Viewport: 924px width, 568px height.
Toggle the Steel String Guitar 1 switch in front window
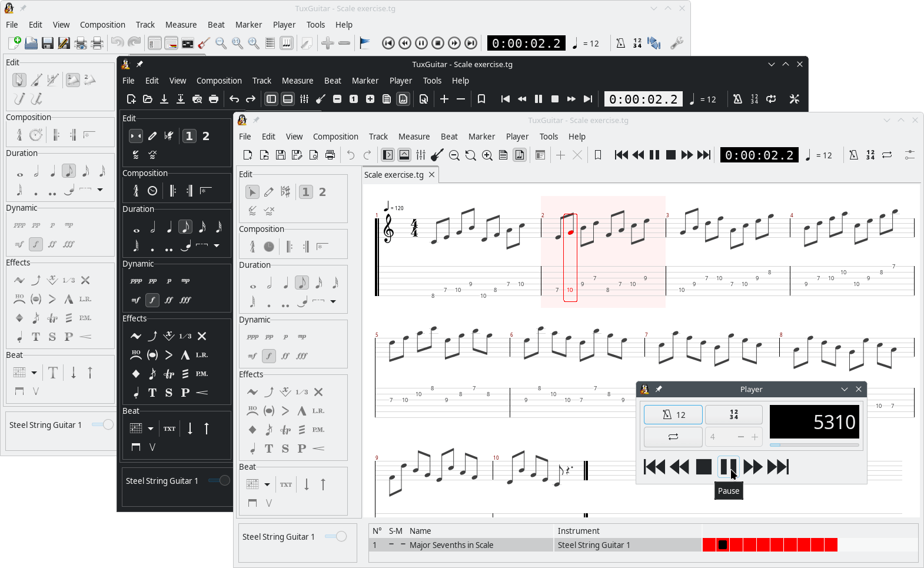336,536
